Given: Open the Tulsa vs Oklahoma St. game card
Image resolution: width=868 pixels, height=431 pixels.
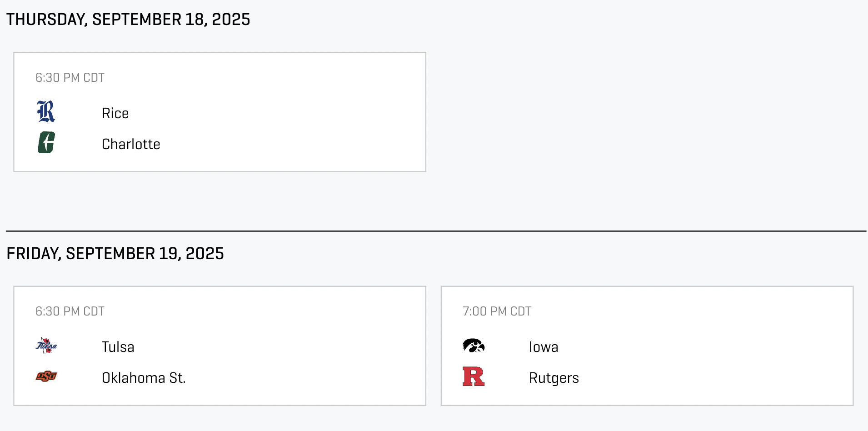Looking at the screenshot, I should coord(220,346).
